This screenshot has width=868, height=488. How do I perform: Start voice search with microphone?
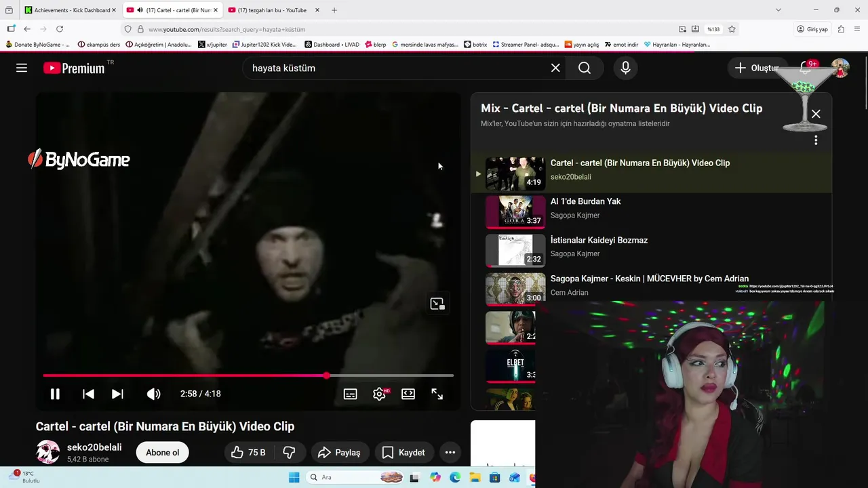(x=625, y=68)
